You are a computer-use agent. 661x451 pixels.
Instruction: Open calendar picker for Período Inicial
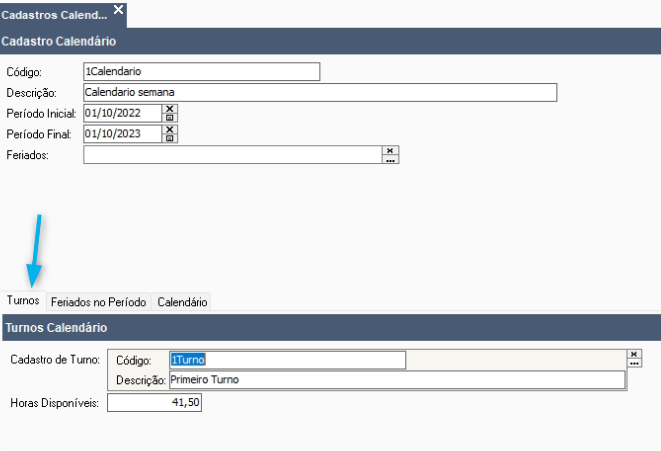[170, 118]
